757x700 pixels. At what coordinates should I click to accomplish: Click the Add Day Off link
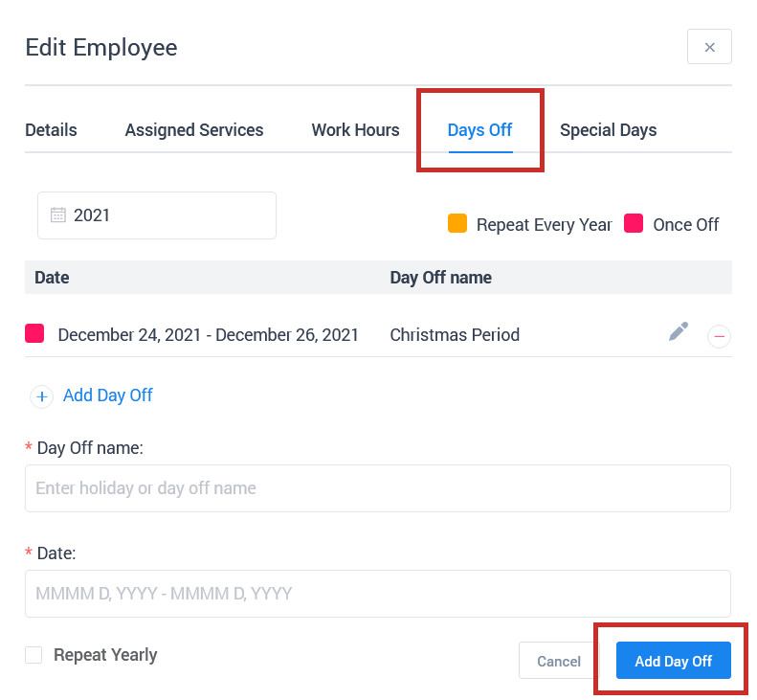click(x=107, y=395)
